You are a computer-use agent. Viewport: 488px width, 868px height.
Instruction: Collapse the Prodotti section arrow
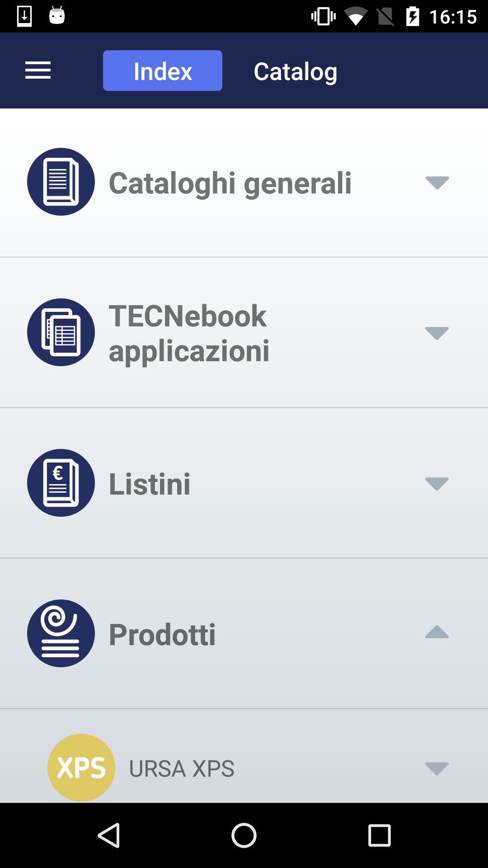point(437,632)
